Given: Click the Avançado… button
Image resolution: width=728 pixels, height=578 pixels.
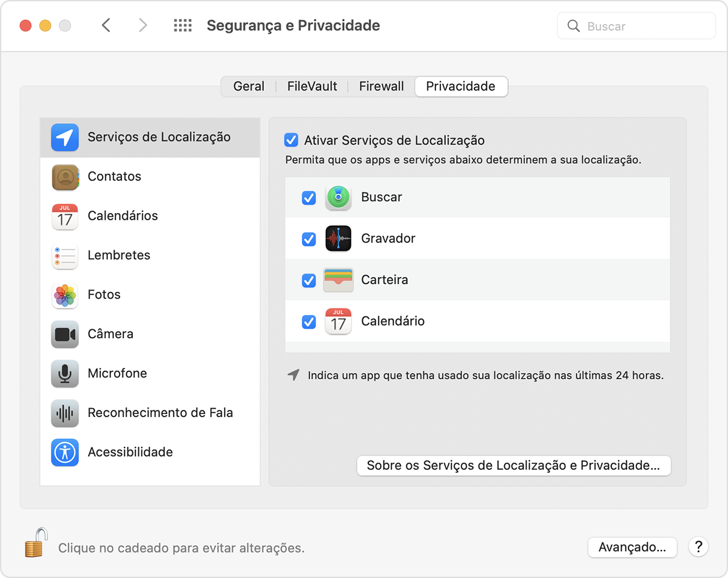Looking at the screenshot, I should click(632, 547).
